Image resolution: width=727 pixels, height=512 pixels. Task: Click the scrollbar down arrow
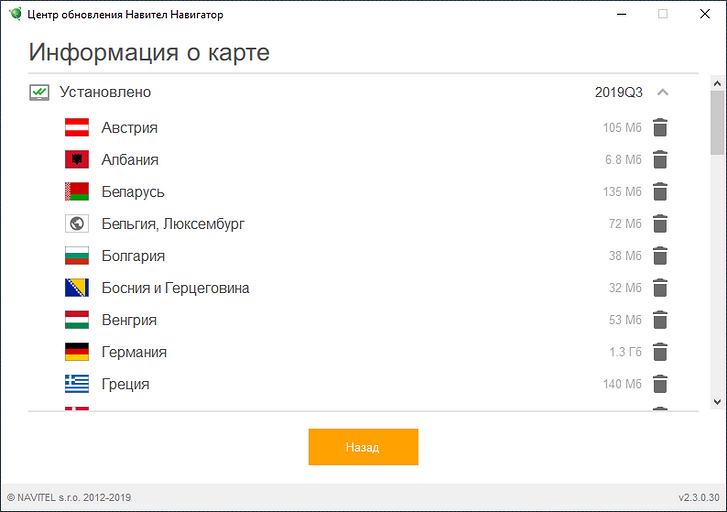pyautogui.click(x=717, y=402)
